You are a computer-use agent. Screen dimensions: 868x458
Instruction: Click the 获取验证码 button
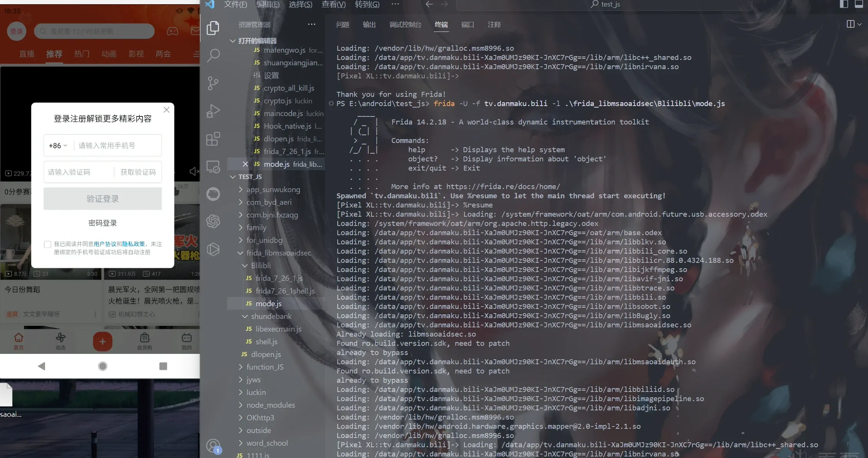tap(138, 172)
